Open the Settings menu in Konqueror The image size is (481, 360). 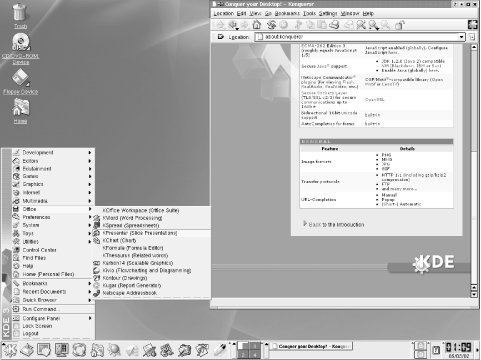pyautogui.click(x=328, y=14)
